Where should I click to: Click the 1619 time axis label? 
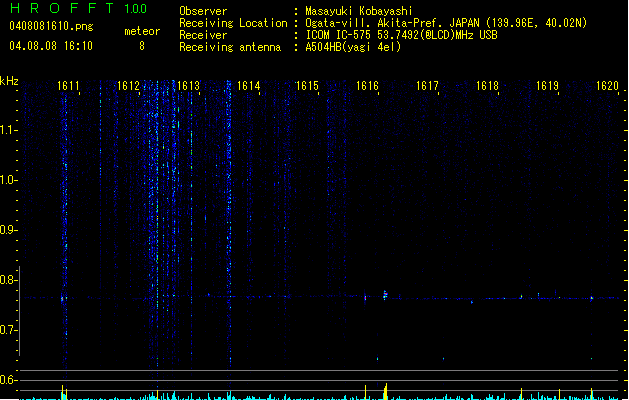(x=547, y=86)
